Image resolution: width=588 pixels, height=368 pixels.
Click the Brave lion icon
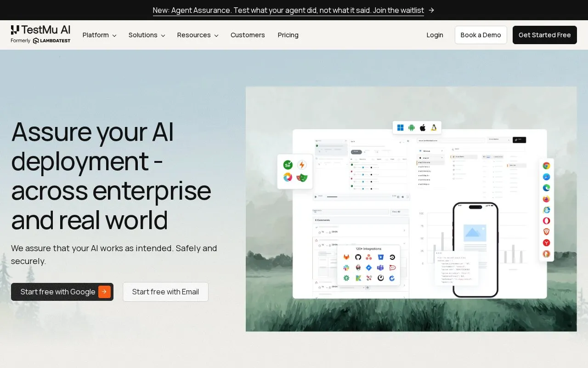pyautogui.click(x=546, y=232)
